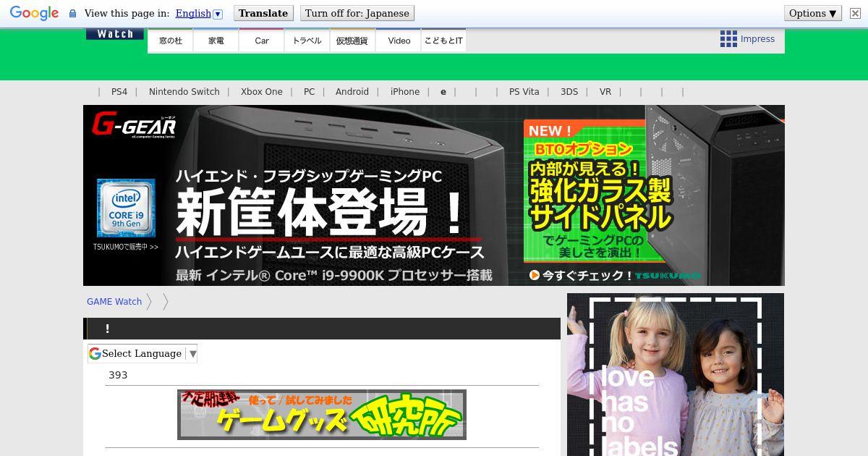Click the Intel Core i9 badge
The width and height of the screenshot is (868, 456).
(126, 208)
